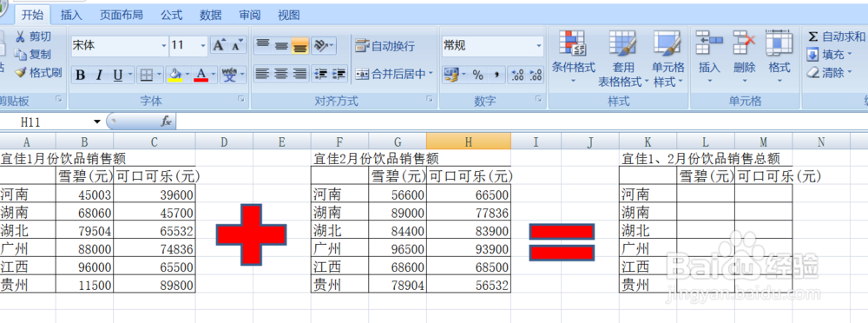Toggle Italic formatting
Screen dimensions: 868x323
point(99,75)
